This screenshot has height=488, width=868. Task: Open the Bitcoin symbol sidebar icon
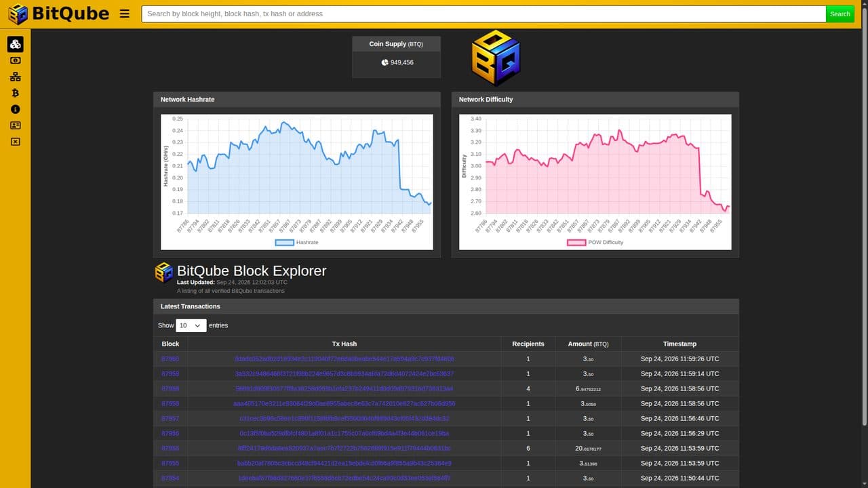pos(15,93)
